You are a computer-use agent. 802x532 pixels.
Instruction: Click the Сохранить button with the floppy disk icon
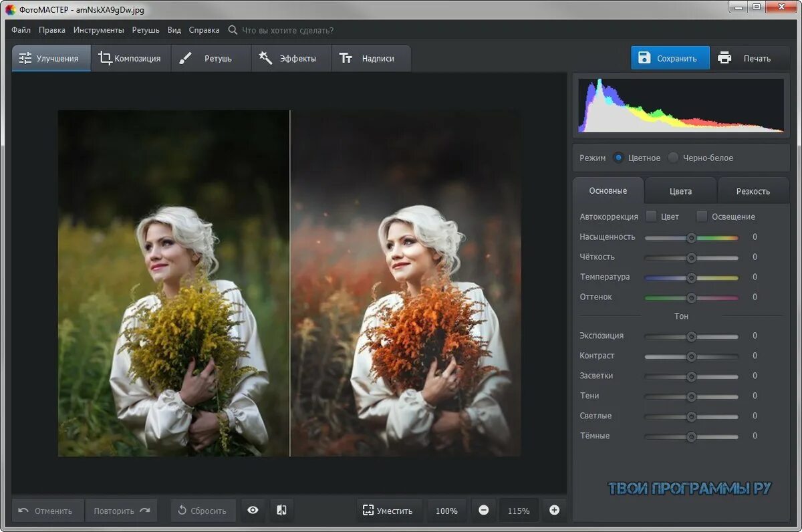[x=670, y=58]
